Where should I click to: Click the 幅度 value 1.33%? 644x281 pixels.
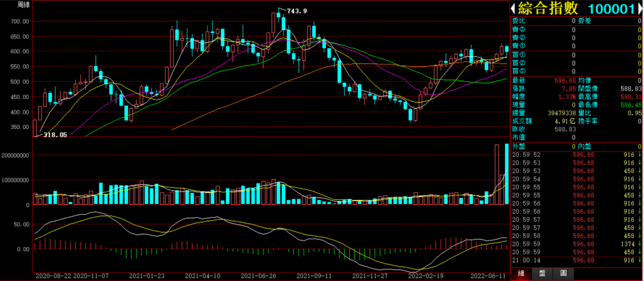pyautogui.click(x=566, y=97)
